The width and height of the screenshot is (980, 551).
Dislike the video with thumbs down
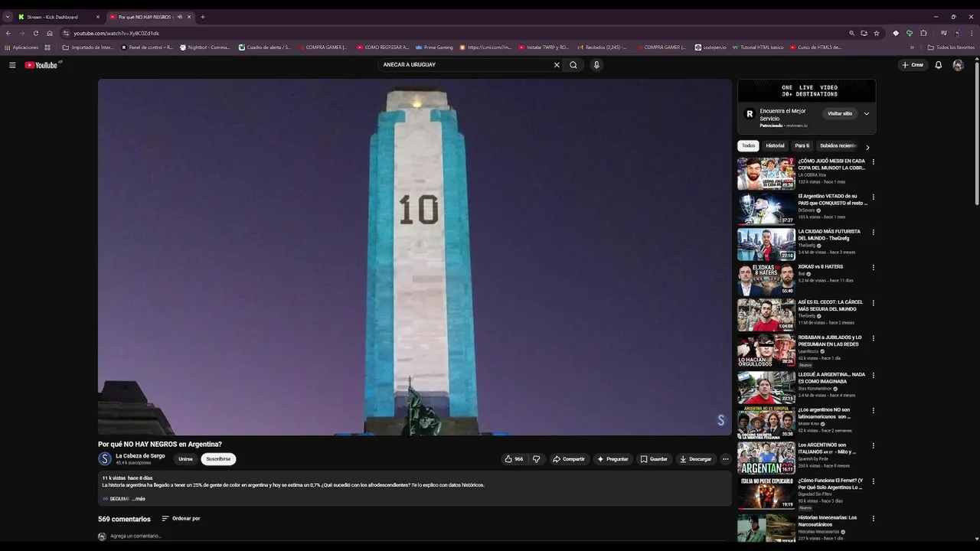536,459
